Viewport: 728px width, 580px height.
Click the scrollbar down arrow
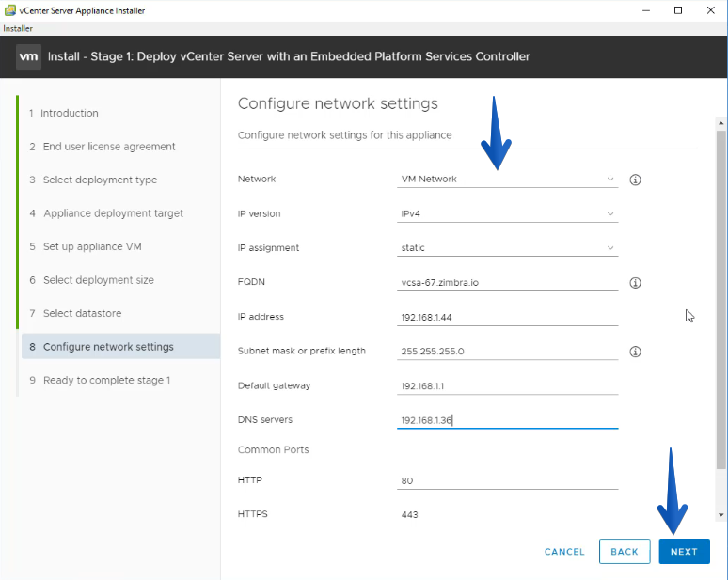tap(720, 514)
